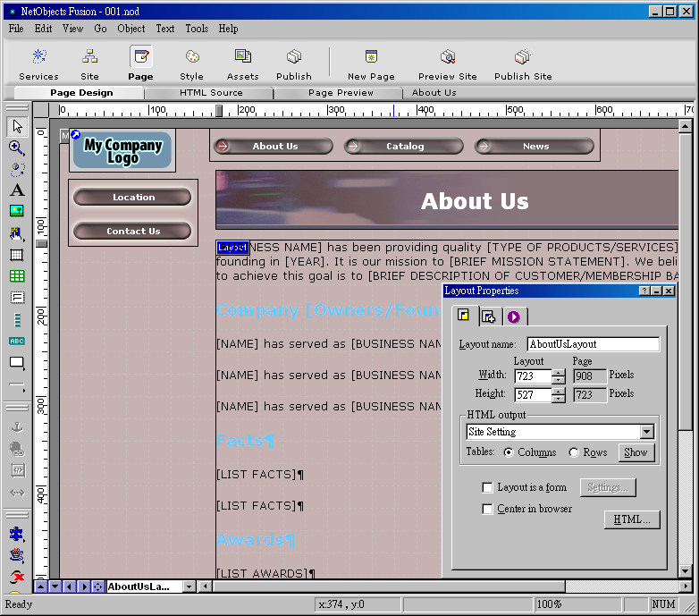Open the Text menu
The image size is (699, 616).
[x=165, y=29]
